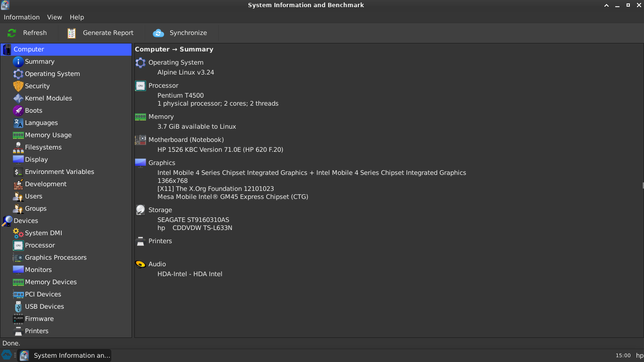Generate a report from the toolbar
The width and height of the screenshot is (644, 362).
click(101, 33)
